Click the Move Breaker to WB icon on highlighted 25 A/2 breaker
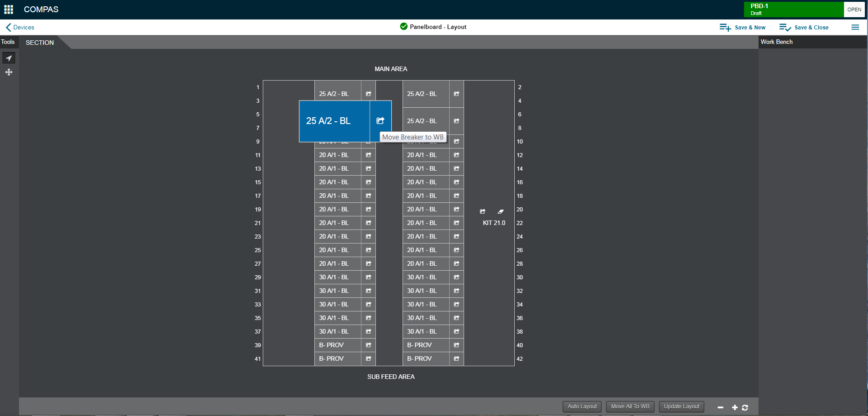 (380, 121)
